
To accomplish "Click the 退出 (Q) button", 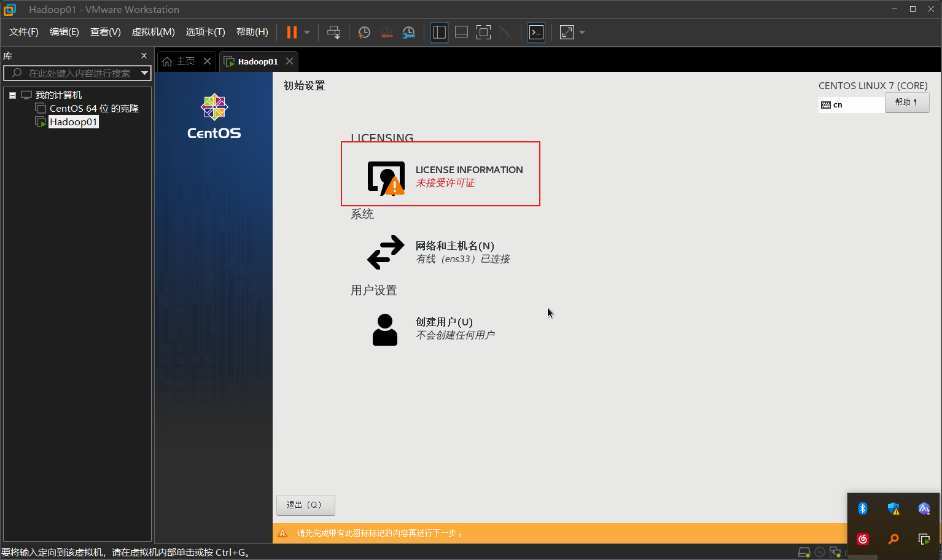I will click(306, 505).
